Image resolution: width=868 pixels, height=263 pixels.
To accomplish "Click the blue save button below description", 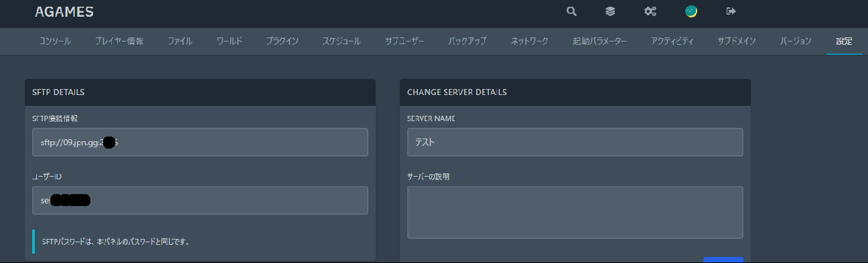I will pyautogui.click(x=723, y=260).
